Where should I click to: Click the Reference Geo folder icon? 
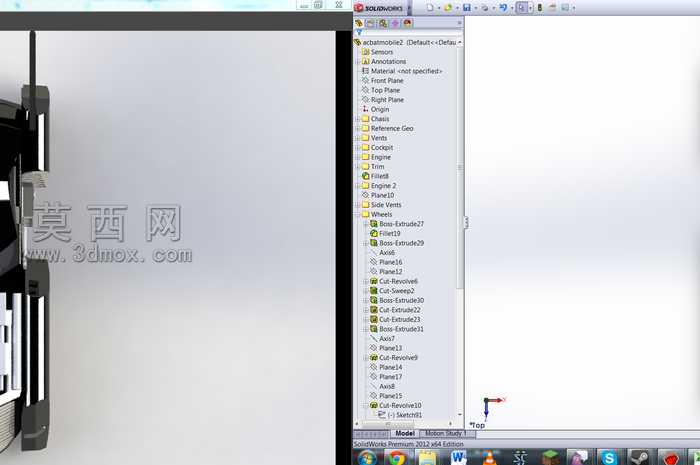pyautogui.click(x=366, y=129)
